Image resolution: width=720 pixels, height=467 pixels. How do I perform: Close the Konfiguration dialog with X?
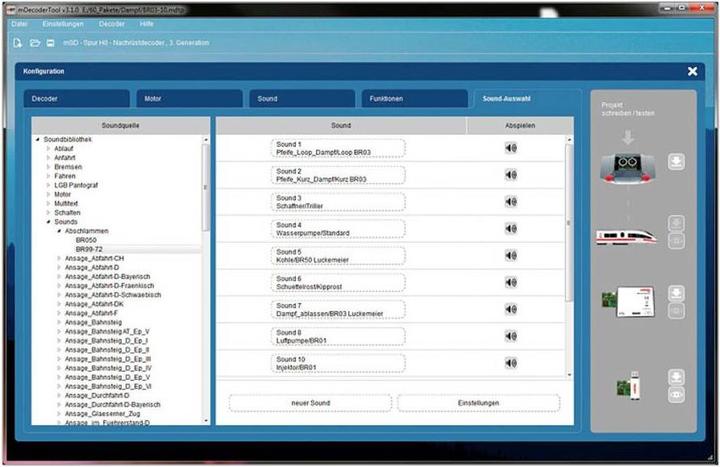point(692,72)
